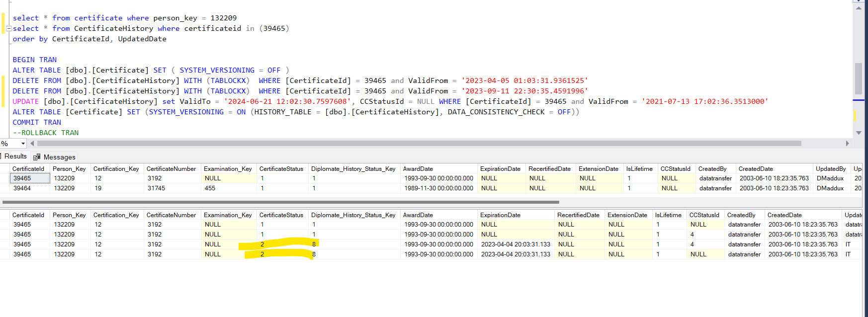Select the Examination_Key cell 455
The height and width of the screenshot is (317, 868).
pyautogui.click(x=229, y=188)
